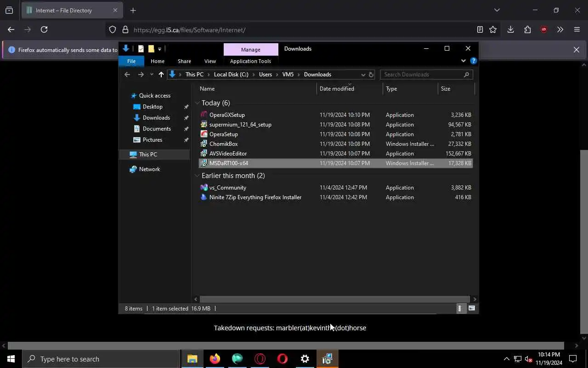Open the Firefox extensions puzzle icon
The width and height of the screenshot is (588, 368).
point(527,29)
